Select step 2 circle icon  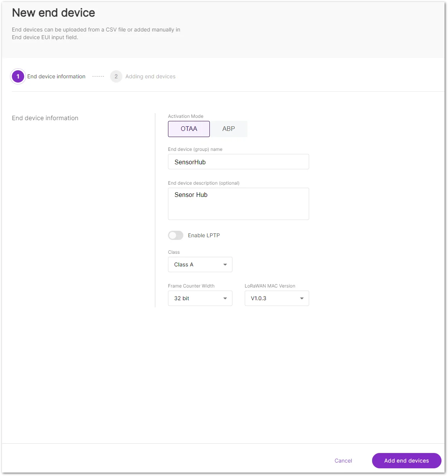[x=116, y=76]
